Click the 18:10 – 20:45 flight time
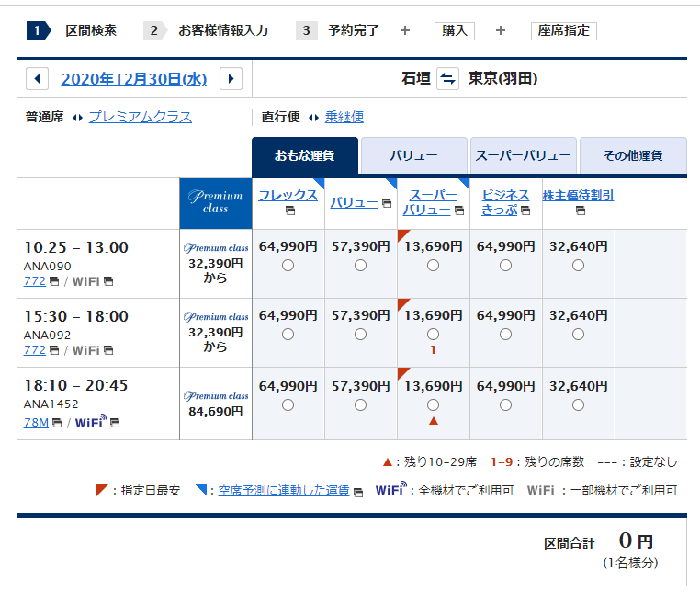 pos(76,385)
